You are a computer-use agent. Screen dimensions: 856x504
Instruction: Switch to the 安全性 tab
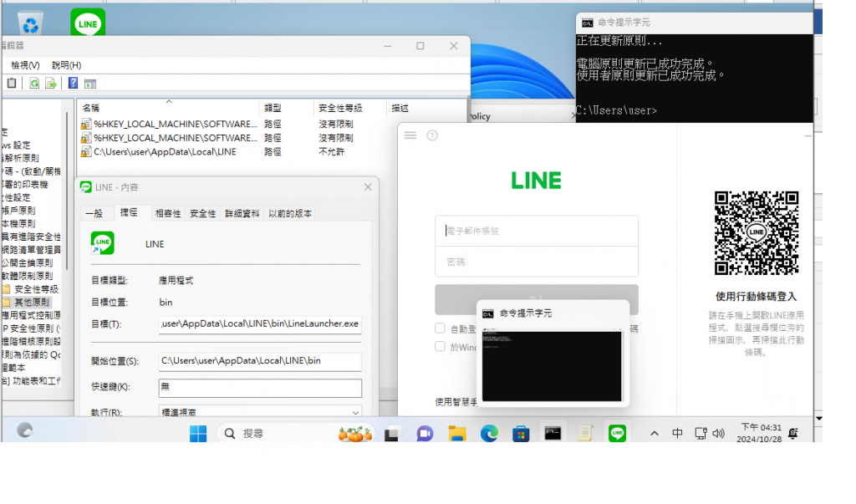coord(202,213)
